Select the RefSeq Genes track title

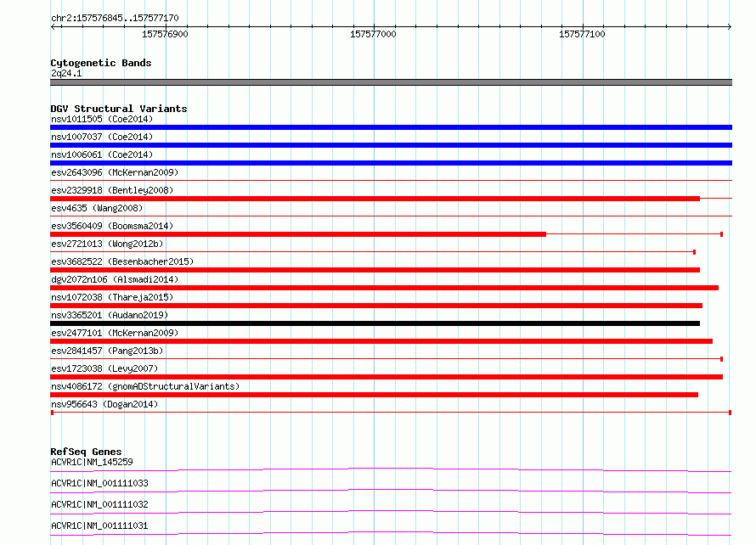coord(87,452)
